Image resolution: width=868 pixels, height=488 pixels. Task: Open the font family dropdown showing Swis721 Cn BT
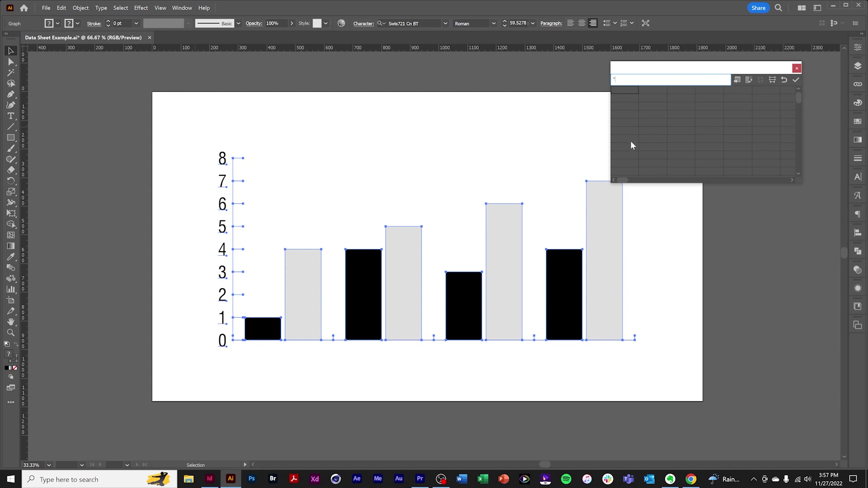pos(445,23)
